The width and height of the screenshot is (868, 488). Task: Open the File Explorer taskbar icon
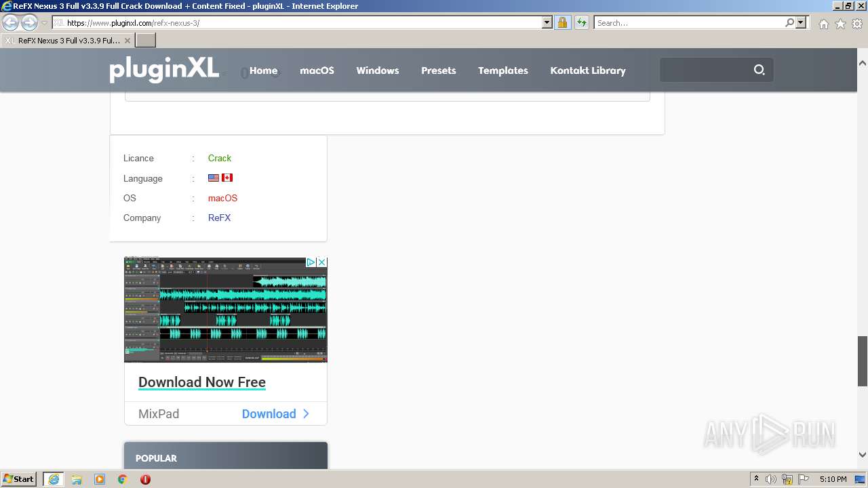coord(77,479)
